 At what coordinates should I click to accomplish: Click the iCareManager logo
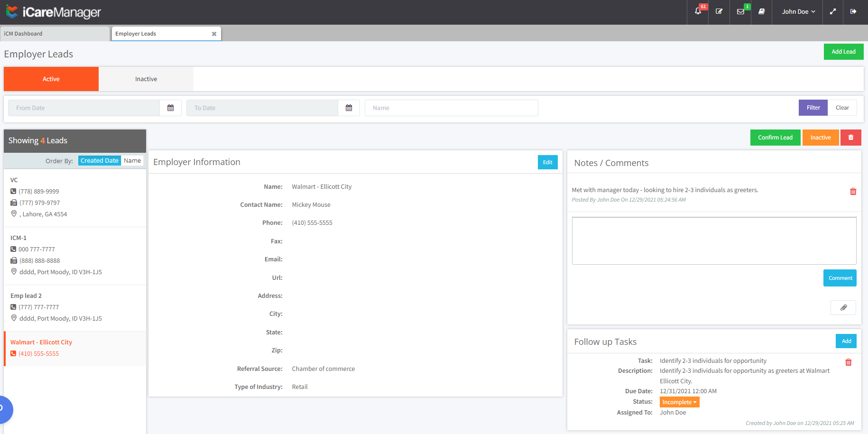coord(53,12)
